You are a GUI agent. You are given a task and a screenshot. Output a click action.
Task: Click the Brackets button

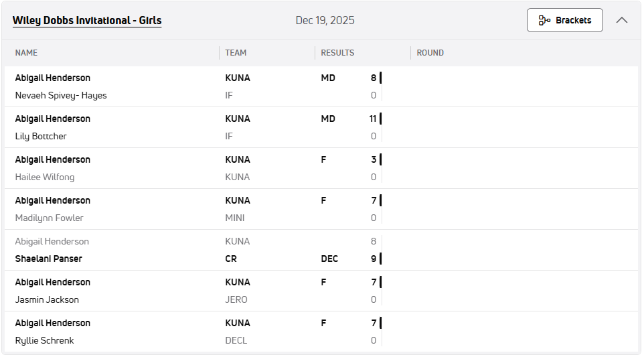pos(564,20)
